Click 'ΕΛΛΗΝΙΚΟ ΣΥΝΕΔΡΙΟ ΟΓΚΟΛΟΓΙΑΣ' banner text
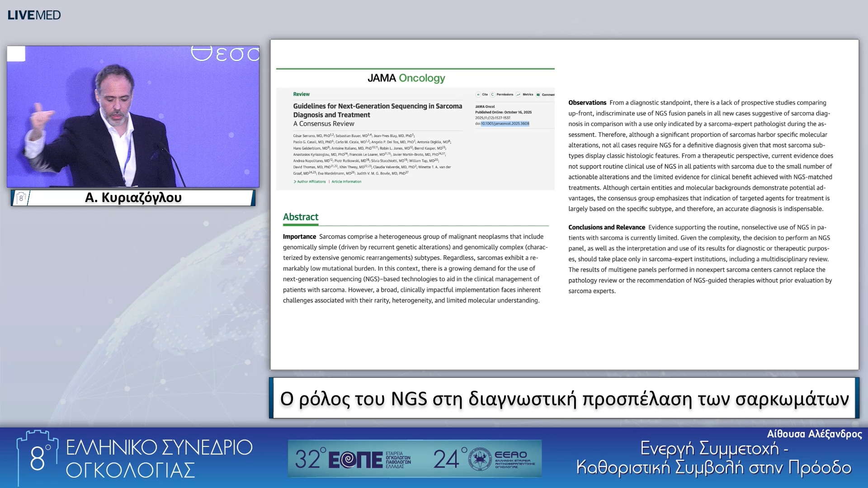Screen dimensions: 868x488 [159, 459]
